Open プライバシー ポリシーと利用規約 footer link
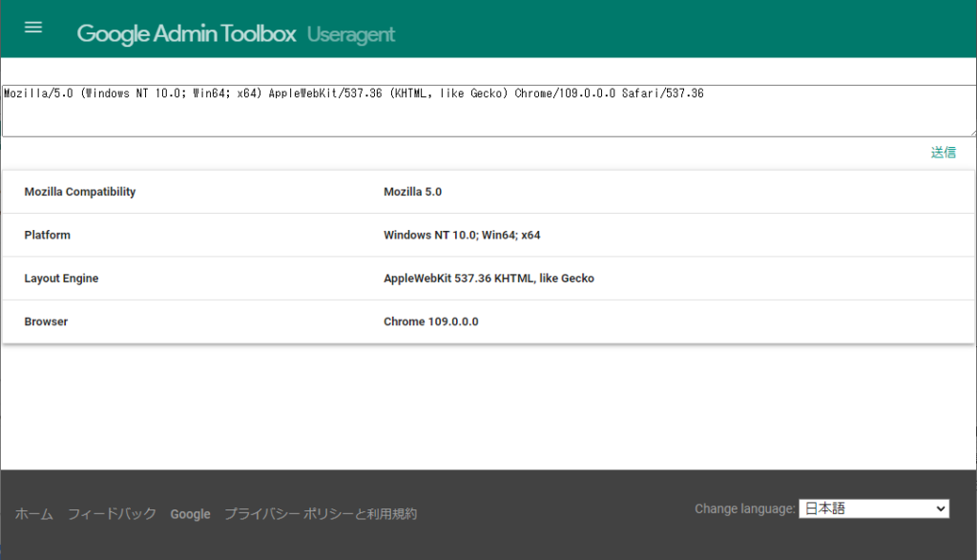The height and width of the screenshot is (560, 977). click(x=322, y=513)
